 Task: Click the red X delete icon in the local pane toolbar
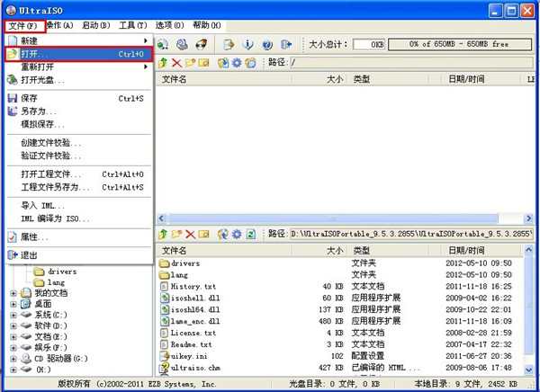tap(190, 235)
